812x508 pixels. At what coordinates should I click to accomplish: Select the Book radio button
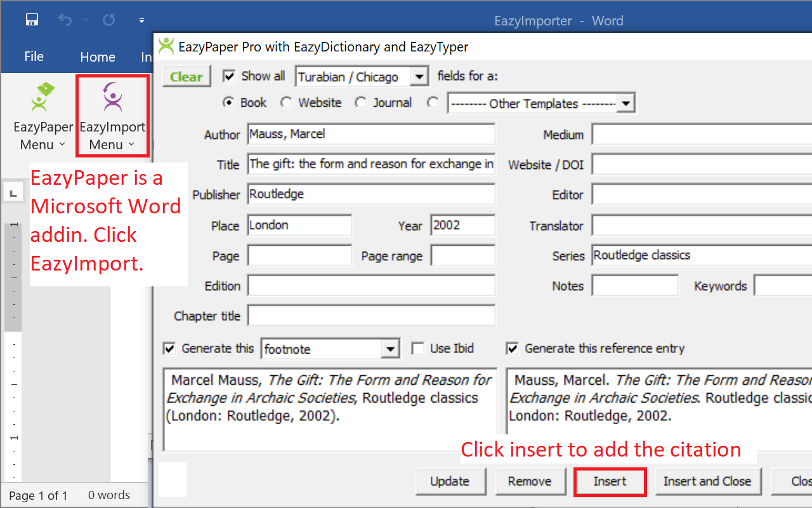tap(228, 102)
